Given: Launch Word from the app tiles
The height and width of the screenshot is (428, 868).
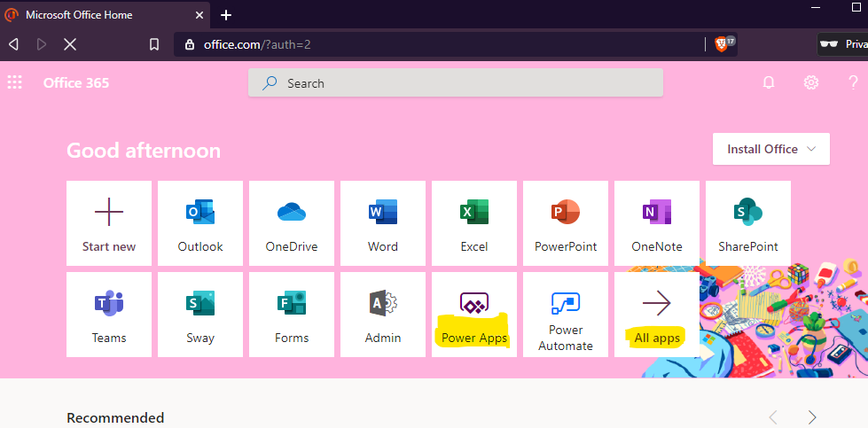Looking at the screenshot, I should coord(383,223).
